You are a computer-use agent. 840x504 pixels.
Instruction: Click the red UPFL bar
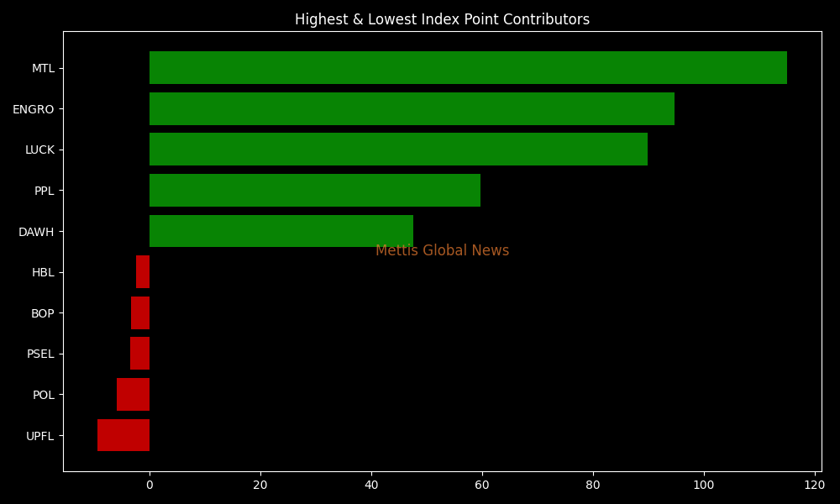pyautogui.click(x=123, y=435)
